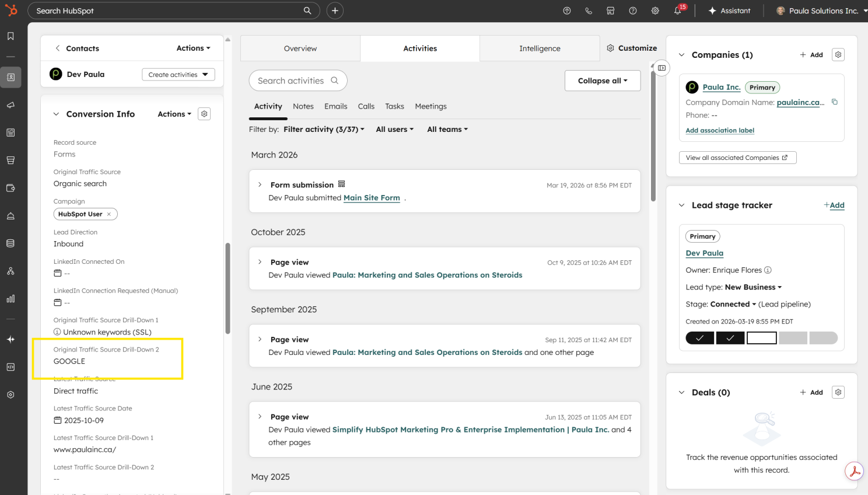Click the Adobe Acrobat floating icon
The height and width of the screenshot is (495, 868).
click(x=855, y=472)
